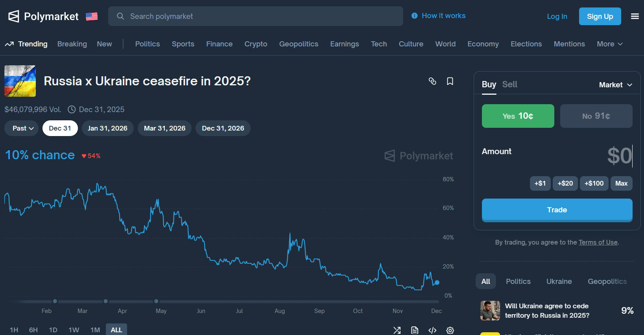Screen dimensions: 644x335
Task: Open the embed code icon
Action: [x=432, y=330]
